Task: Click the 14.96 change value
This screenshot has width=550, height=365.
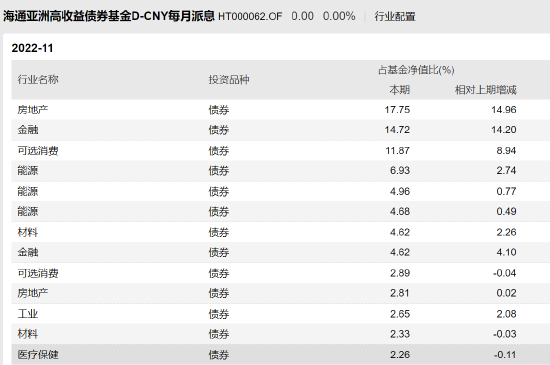Action: tap(504, 110)
